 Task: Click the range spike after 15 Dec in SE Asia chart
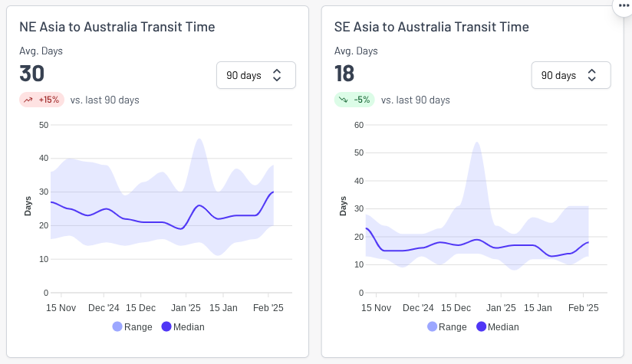point(477,143)
